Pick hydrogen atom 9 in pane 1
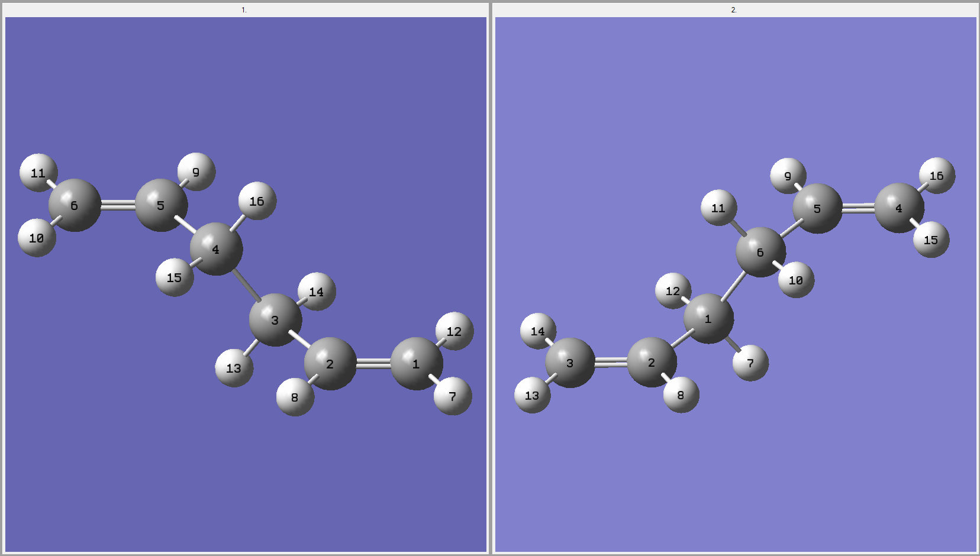The image size is (980, 556). [196, 172]
